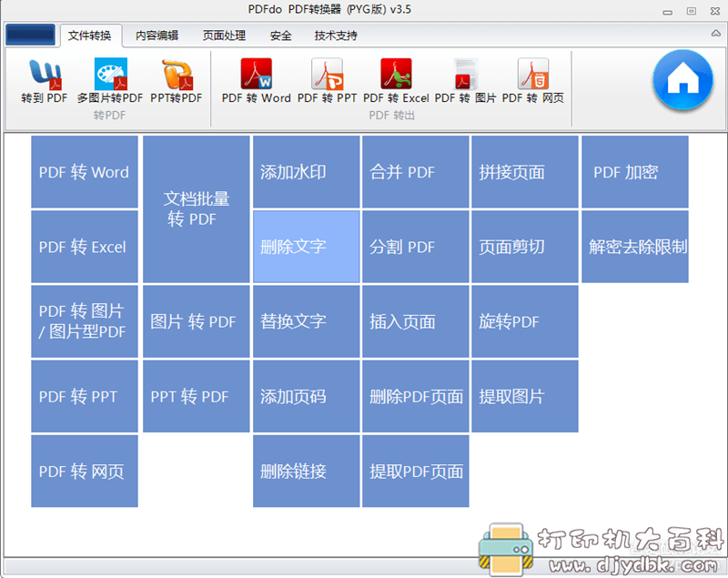
Task: Click the 转到 PDF ribbon icon
Action: 45,80
